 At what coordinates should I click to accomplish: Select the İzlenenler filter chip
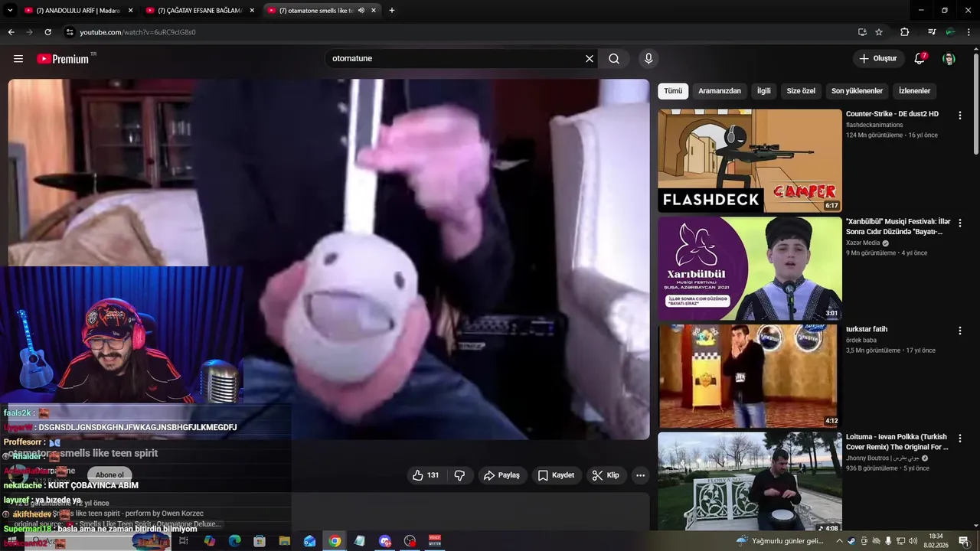(x=914, y=91)
